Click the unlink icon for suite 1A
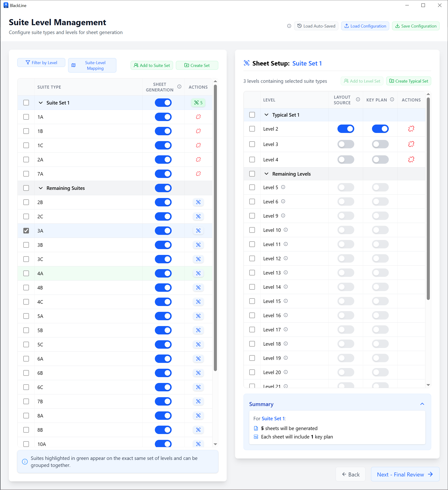 coord(198,117)
